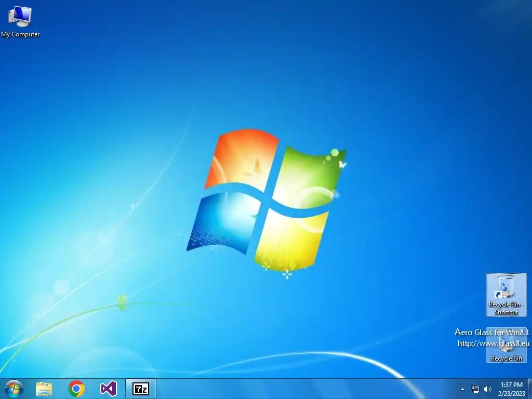
Task: Select the Recycle Bin - Shortcut icon
Action: point(506,295)
